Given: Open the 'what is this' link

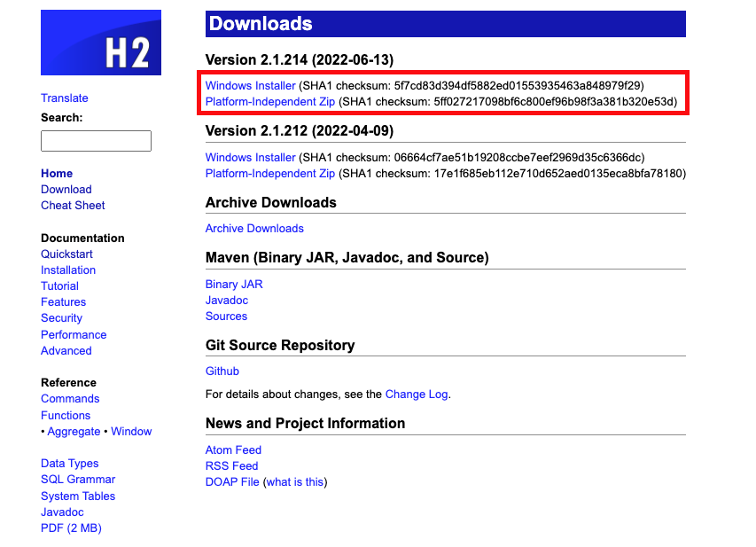Looking at the screenshot, I should [295, 481].
